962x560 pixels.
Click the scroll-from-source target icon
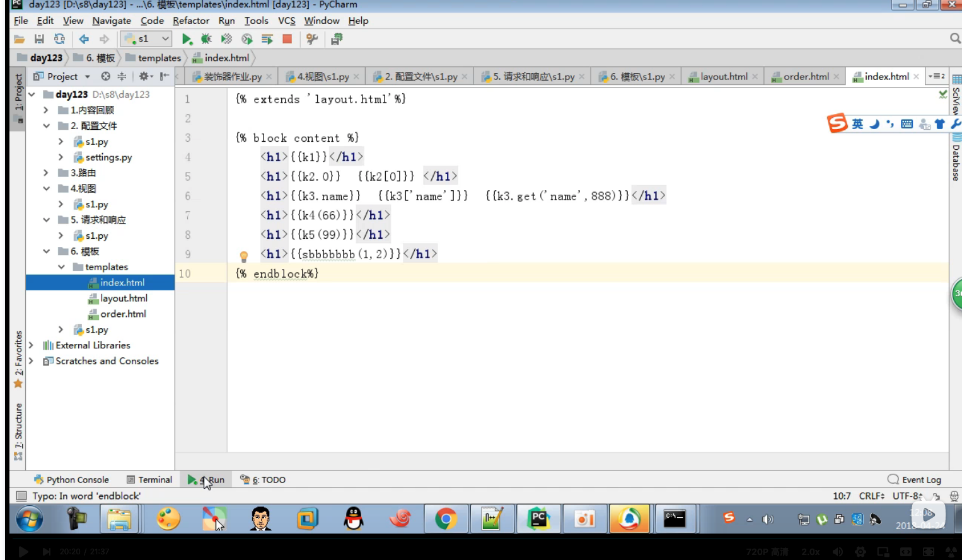(105, 76)
